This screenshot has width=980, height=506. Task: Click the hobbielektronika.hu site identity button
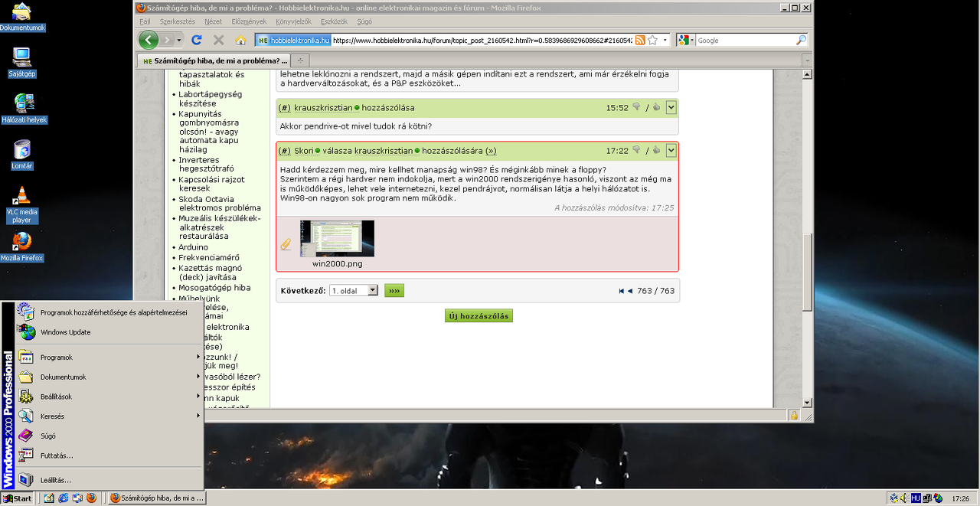pyautogui.click(x=293, y=40)
